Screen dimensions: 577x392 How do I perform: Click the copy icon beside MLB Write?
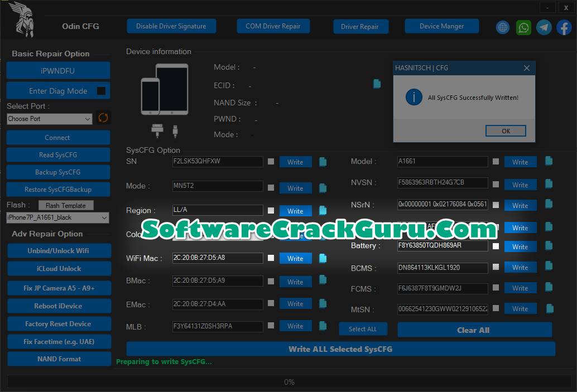[x=323, y=326]
